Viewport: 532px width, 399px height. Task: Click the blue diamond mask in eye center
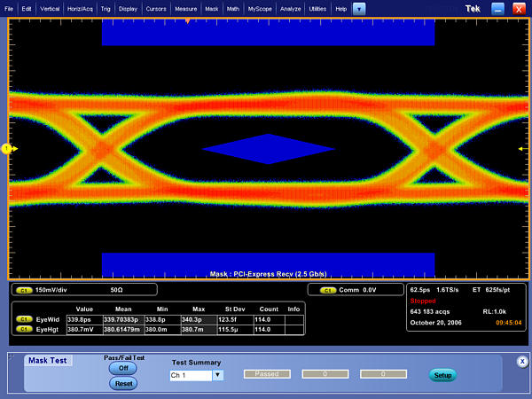[269, 148]
